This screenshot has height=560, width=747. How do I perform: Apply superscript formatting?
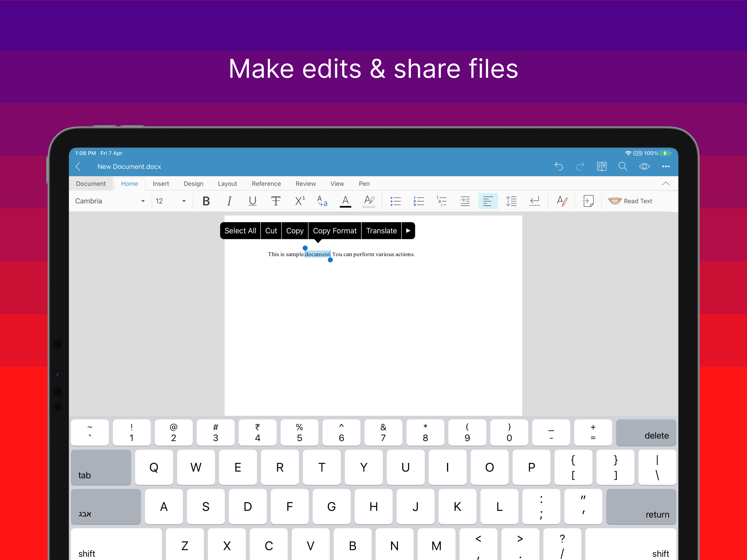[x=300, y=201]
